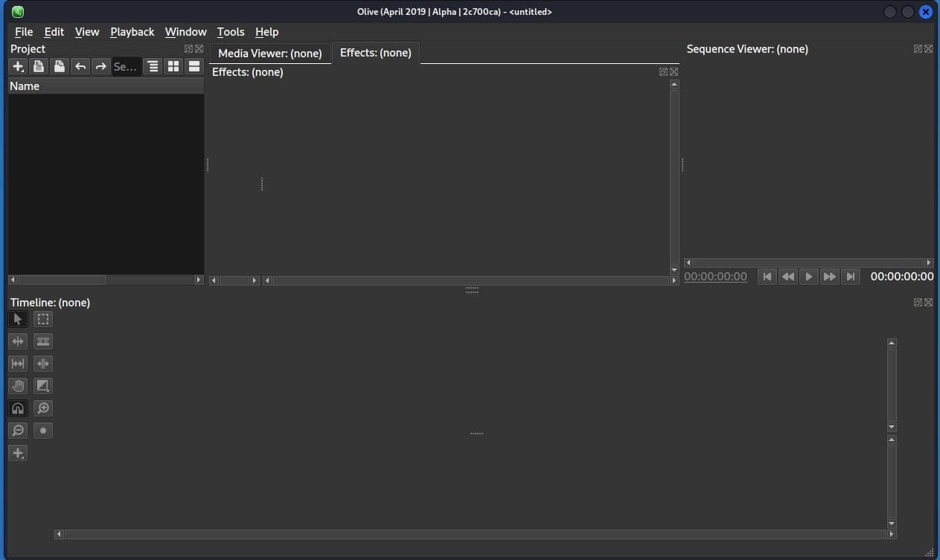Open the New item plus menu in Project panel

[x=18, y=66]
